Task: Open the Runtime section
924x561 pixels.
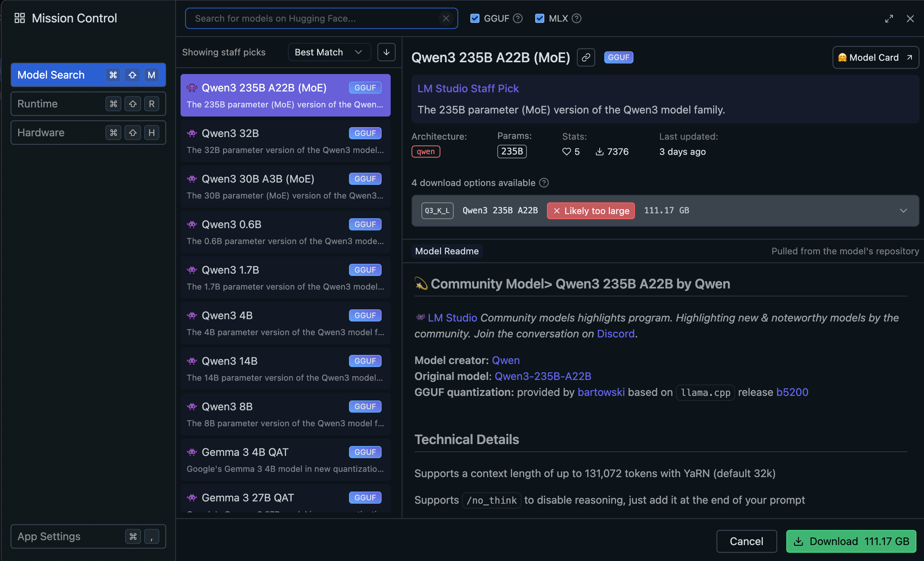Action: (88, 104)
